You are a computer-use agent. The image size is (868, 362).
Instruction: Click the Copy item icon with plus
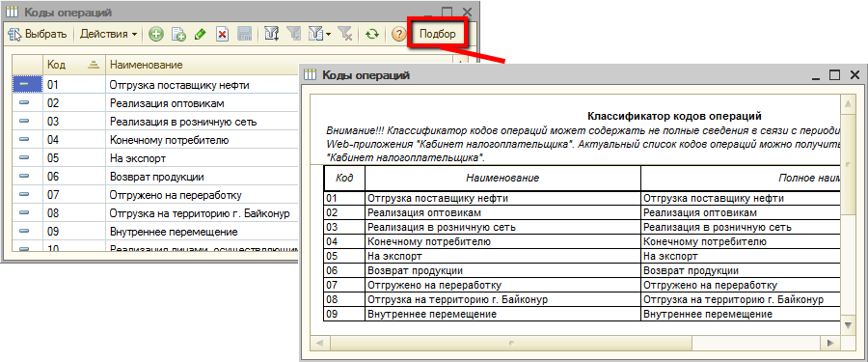[x=178, y=35]
